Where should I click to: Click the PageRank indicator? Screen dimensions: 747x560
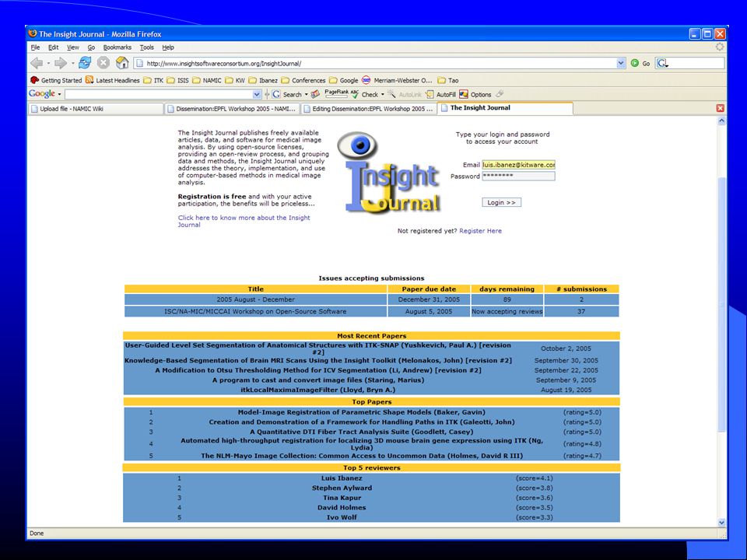point(336,94)
